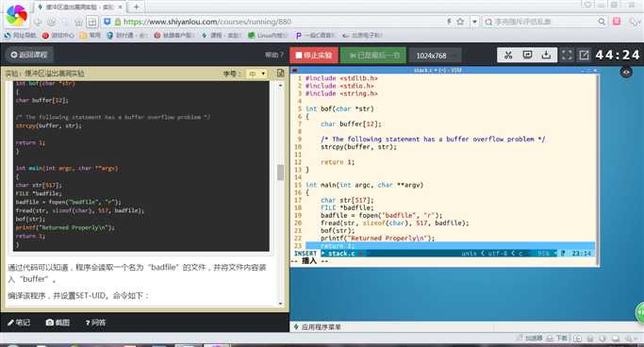The width and height of the screenshot is (644, 347).
Task: Open the Screenshot tab at panel bottom
Action: (x=58, y=322)
